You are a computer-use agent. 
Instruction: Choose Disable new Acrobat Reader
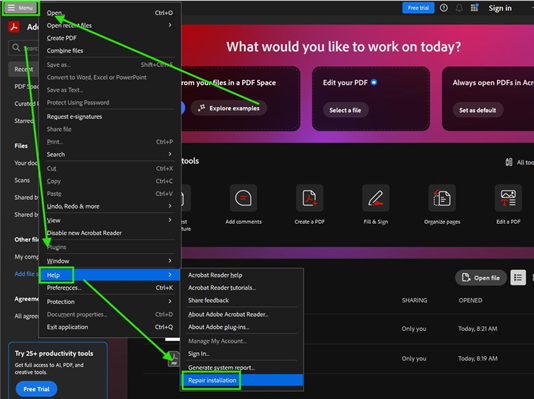point(110,233)
